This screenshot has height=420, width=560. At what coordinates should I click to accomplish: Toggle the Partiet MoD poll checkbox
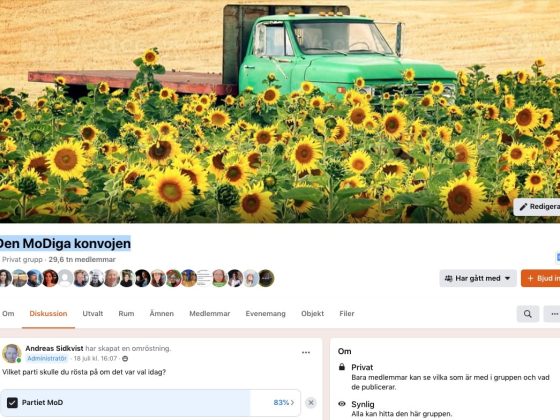pos(12,402)
